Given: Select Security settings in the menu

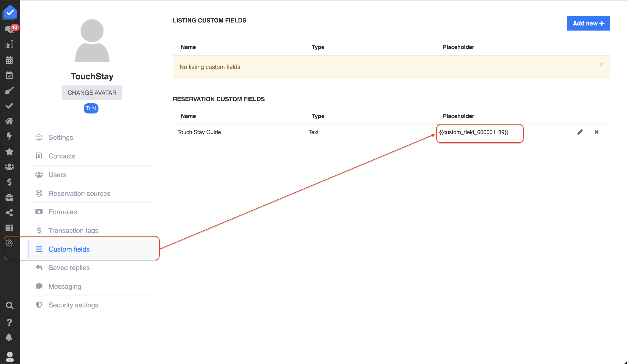Looking at the screenshot, I should 73,305.
